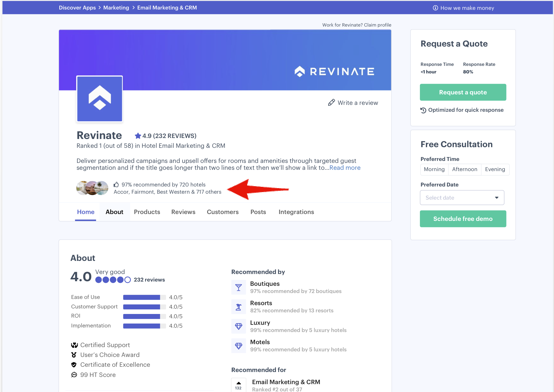Click the info icon beside How we make money
The width and height of the screenshot is (554, 392).
tap(435, 8)
